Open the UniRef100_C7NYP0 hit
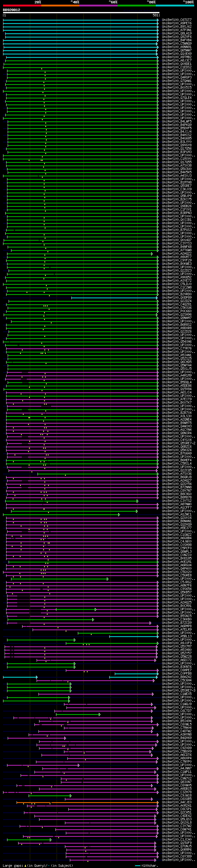This screenshot has width=197, height=868. (176, 761)
